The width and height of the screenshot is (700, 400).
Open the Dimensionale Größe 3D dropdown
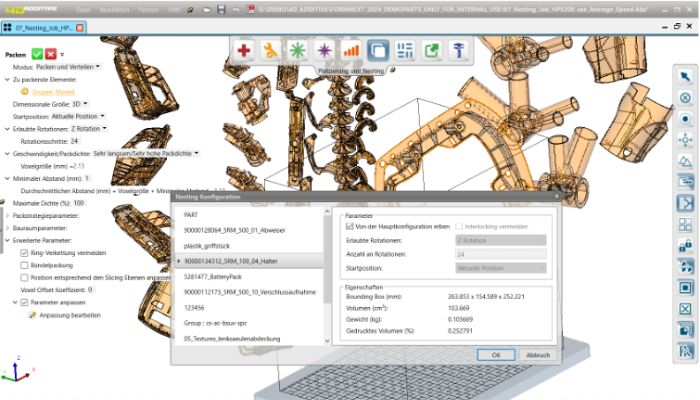tap(81, 103)
